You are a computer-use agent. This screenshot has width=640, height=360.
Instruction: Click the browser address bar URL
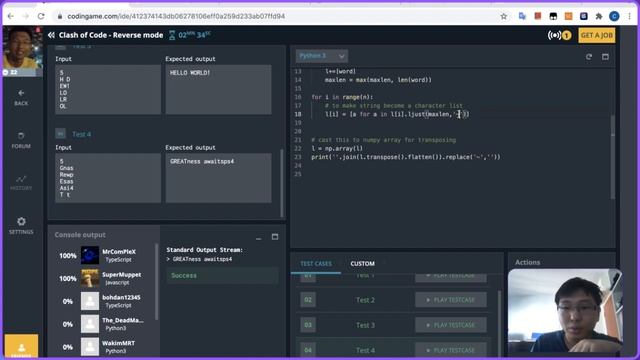tap(176, 16)
